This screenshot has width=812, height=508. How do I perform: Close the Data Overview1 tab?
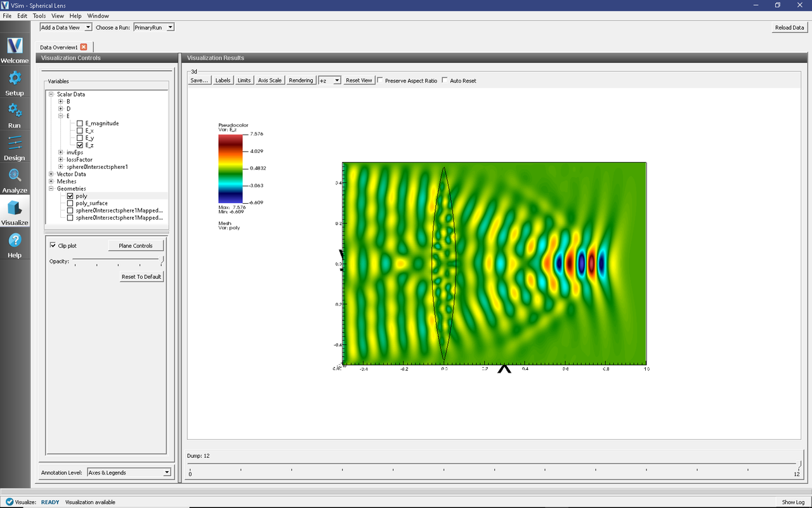[x=84, y=47]
